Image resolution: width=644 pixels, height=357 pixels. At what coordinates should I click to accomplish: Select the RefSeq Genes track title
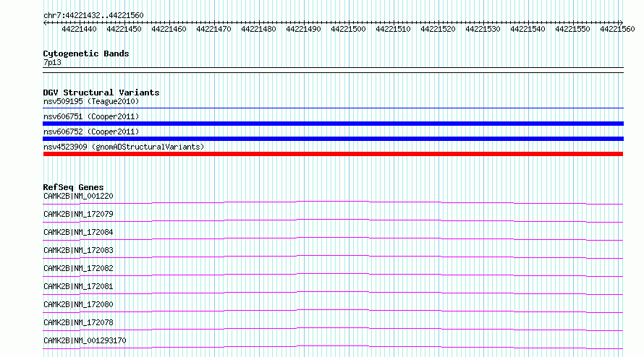pyautogui.click(x=73, y=187)
